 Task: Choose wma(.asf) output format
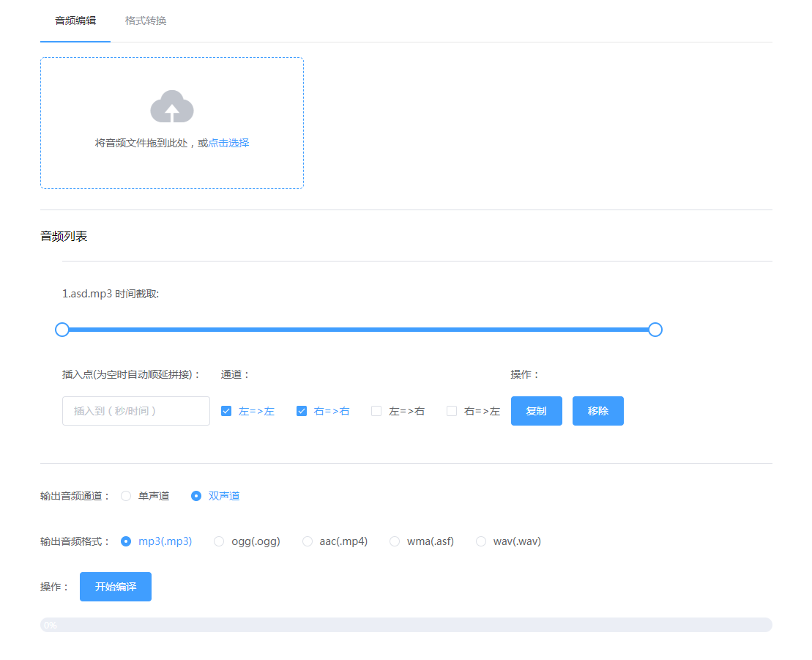point(395,541)
